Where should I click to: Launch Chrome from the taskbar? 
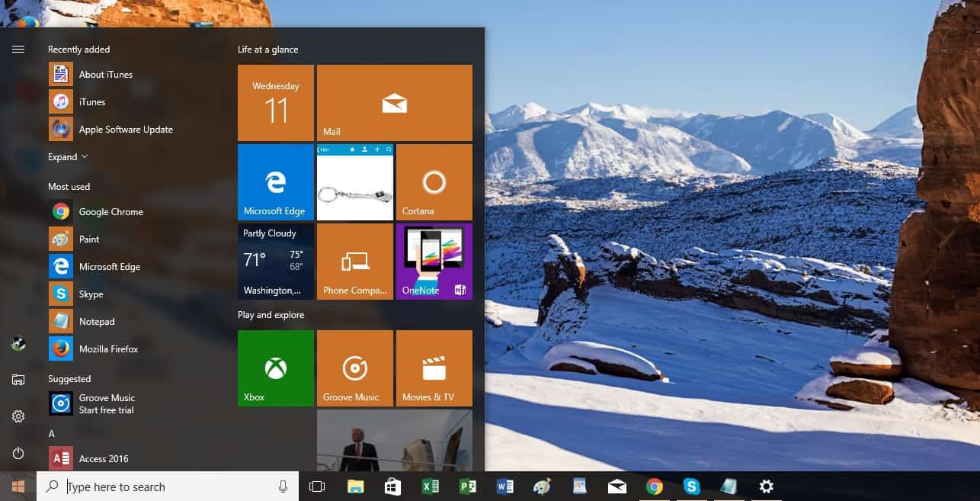[654, 487]
